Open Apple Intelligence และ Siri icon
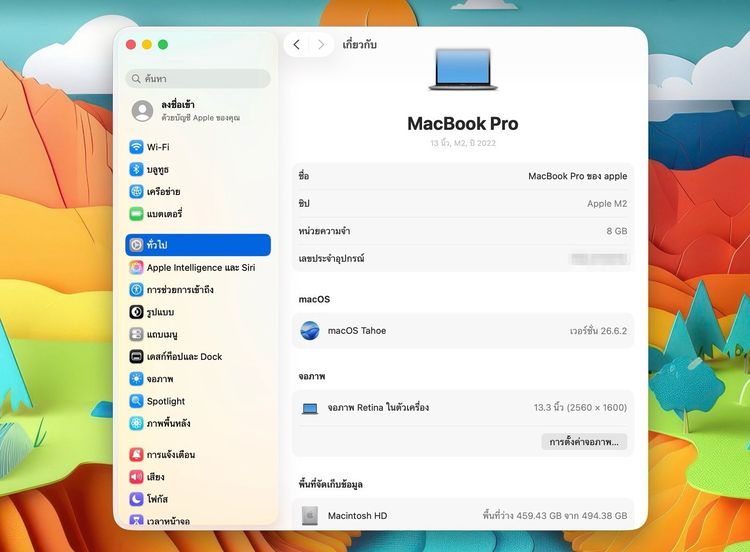750x552 pixels. (x=136, y=267)
